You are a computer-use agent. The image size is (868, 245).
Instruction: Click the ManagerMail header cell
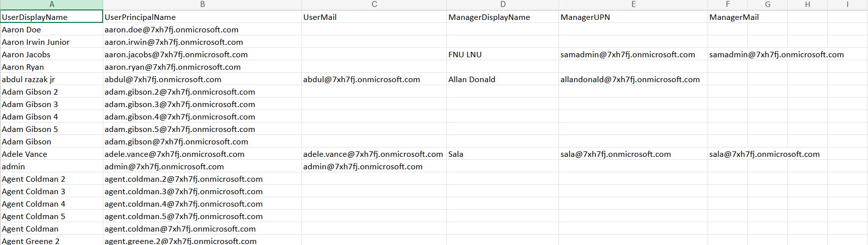click(x=727, y=17)
